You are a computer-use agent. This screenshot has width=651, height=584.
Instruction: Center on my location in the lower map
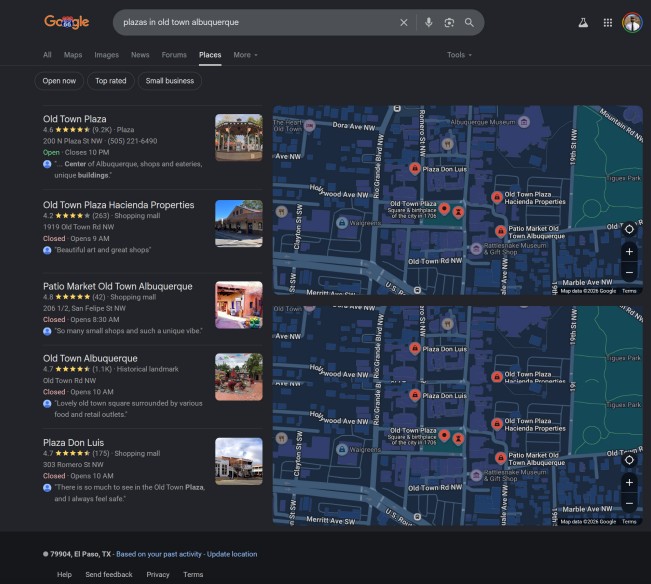629,460
